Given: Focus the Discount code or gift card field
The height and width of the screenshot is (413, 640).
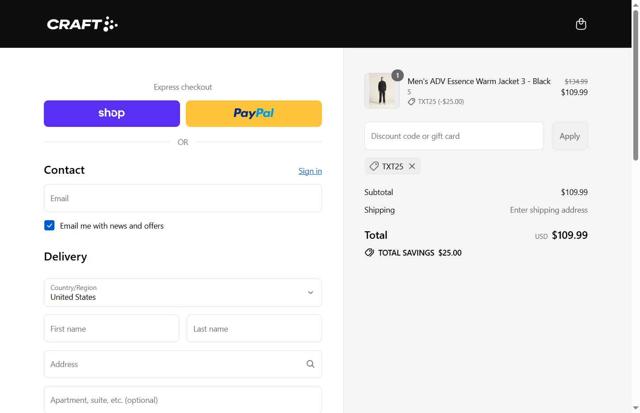Looking at the screenshot, I should click(453, 136).
